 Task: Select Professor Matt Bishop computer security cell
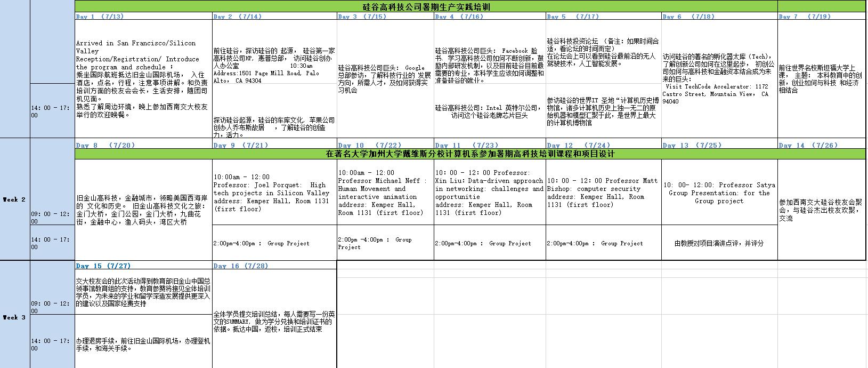click(603, 193)
